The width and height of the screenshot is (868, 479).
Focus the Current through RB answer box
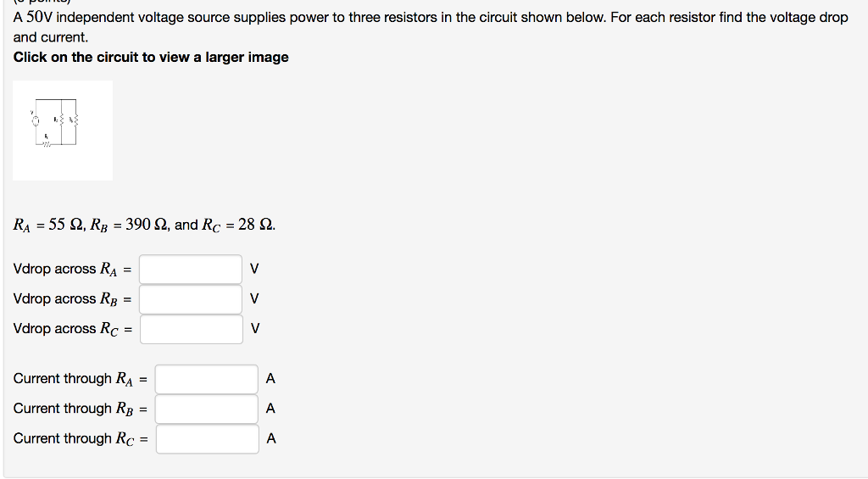pos(206,409)
